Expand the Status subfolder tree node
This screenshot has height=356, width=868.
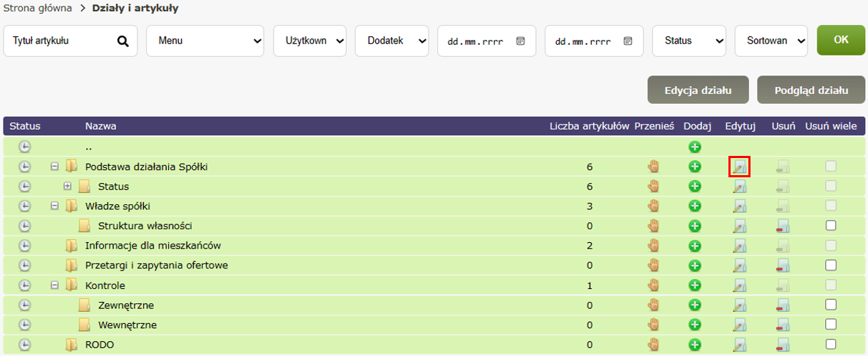68,187
